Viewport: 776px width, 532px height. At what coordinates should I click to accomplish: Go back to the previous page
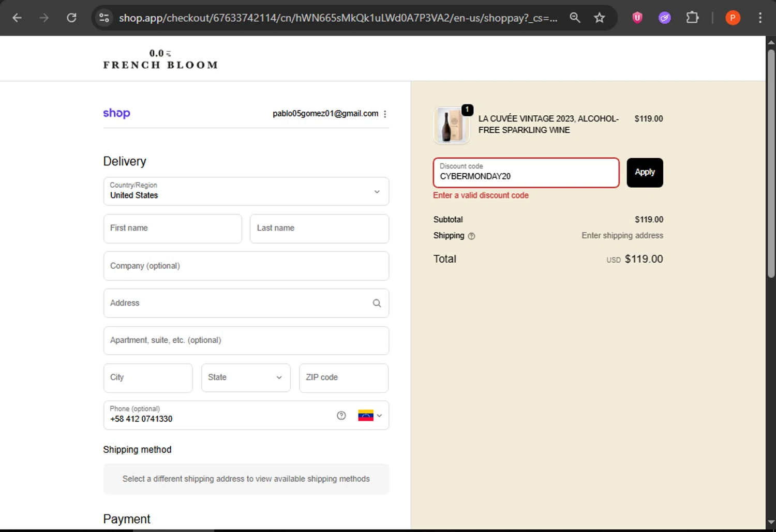(17, 18)
